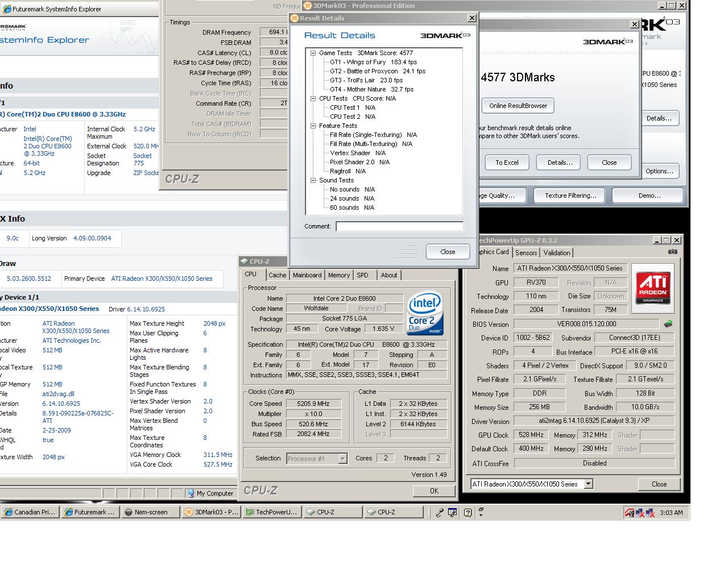Select the Ragtroll tree row
Image resolution: width=728 pixels, height=582 pixels.
[348, 171]
